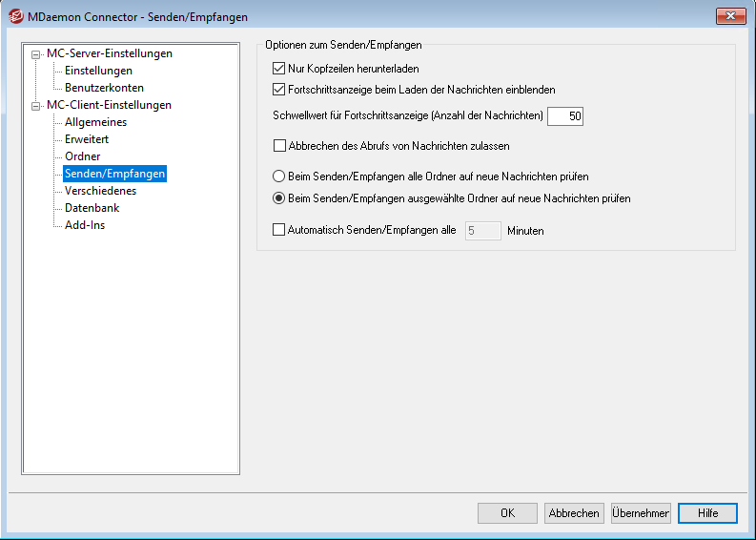Go to the Allgemeines settings page
756x540 pixels.
[95, 122]
